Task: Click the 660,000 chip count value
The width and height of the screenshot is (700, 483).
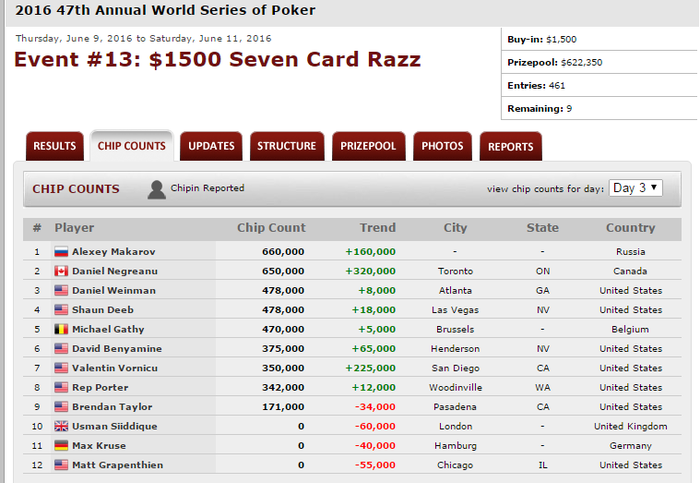Action: click(x=283, y=252)
